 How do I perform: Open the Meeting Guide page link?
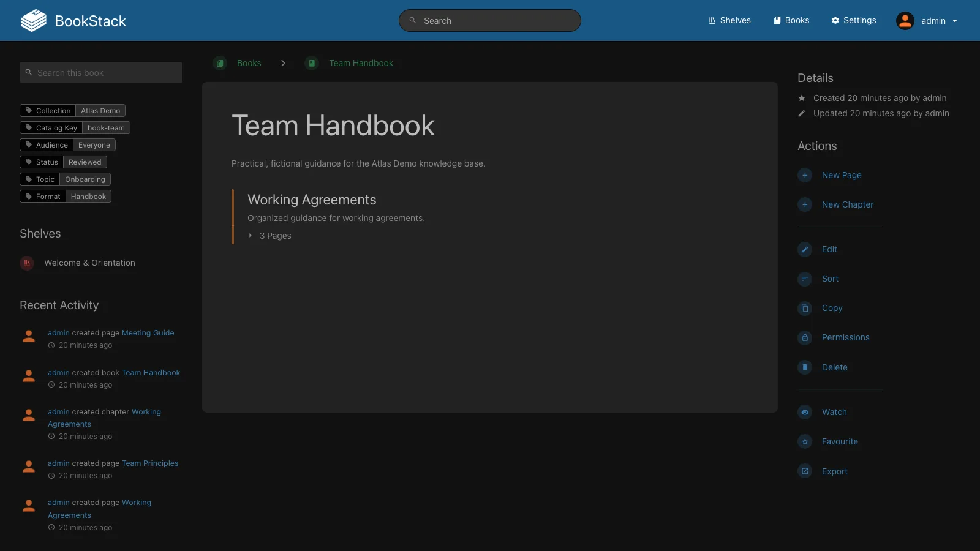click(x=148, y=333)
